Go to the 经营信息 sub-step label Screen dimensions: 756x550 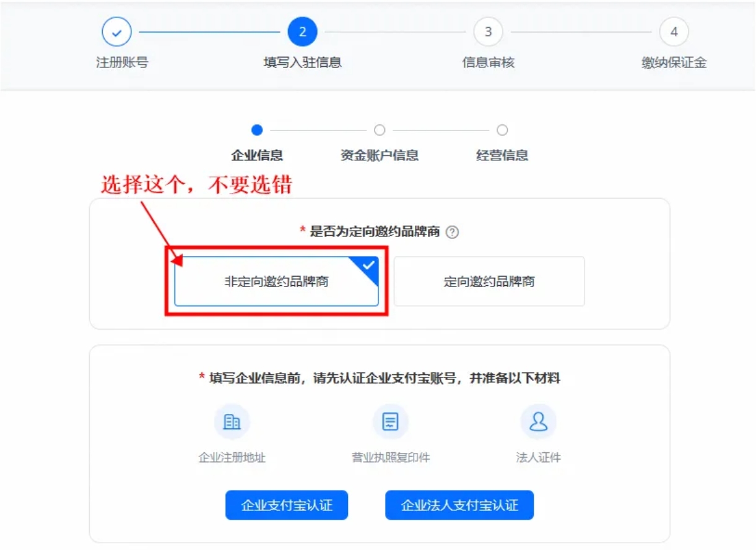(x=502, y=155)
